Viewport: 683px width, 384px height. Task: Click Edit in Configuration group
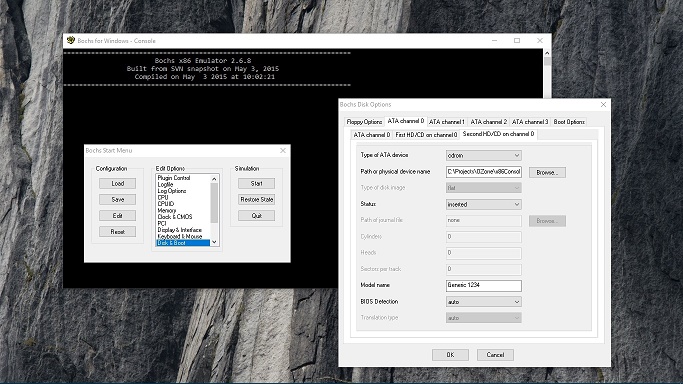pyautogui.click(x=117, y=216)
